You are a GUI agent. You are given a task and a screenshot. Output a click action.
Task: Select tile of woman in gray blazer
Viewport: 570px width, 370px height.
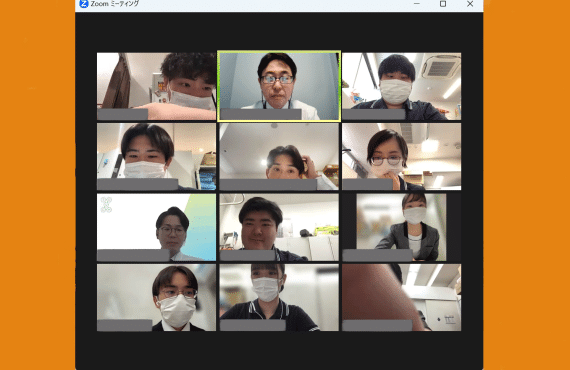(401, 227)
